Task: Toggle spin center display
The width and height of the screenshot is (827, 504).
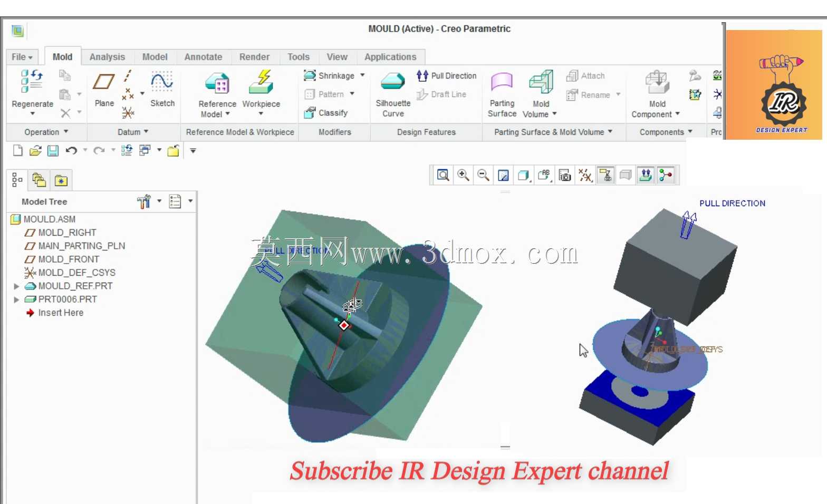Action: (x=666, y=175)
